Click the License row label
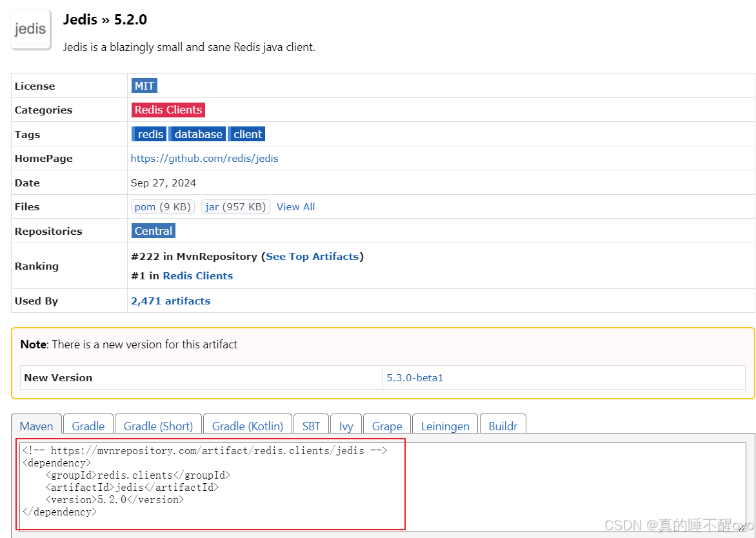The height and width of the screenshot is (538, 756). 35,86
